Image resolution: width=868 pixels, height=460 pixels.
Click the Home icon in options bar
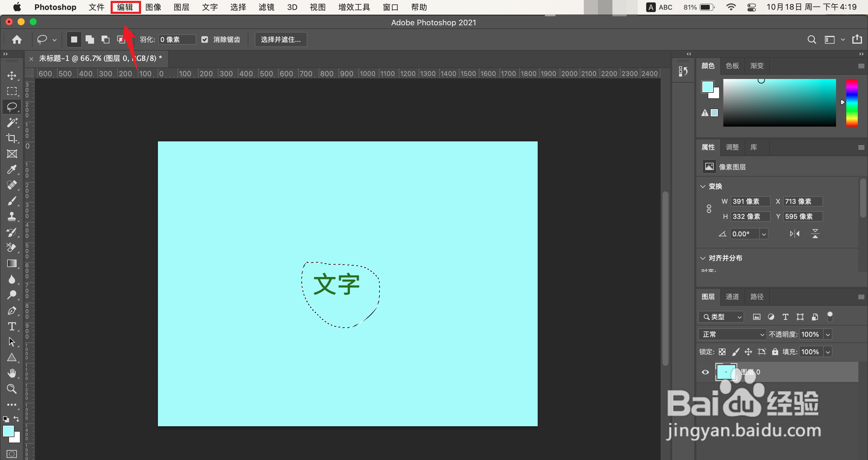click(x=17, y=39)
